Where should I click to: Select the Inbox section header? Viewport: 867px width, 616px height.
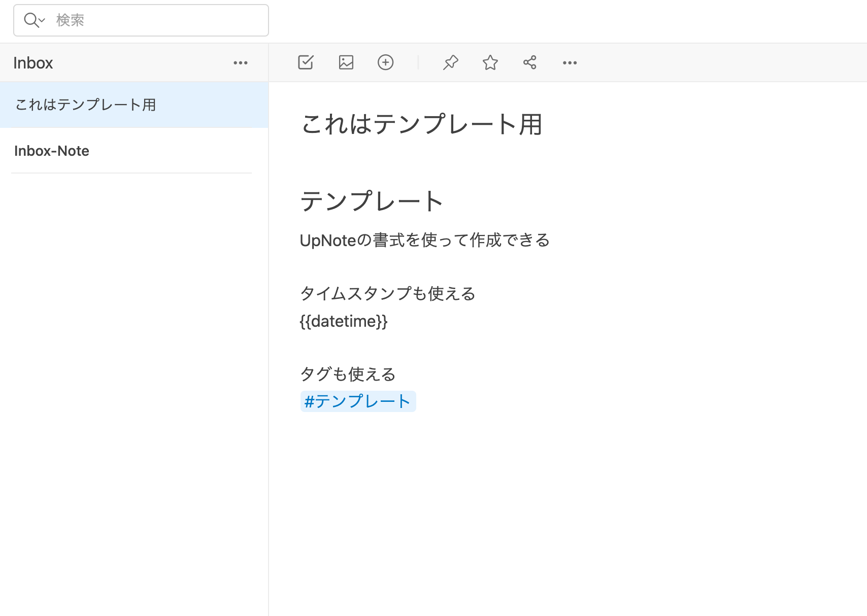pyautogui.click(x=33, y=62)
